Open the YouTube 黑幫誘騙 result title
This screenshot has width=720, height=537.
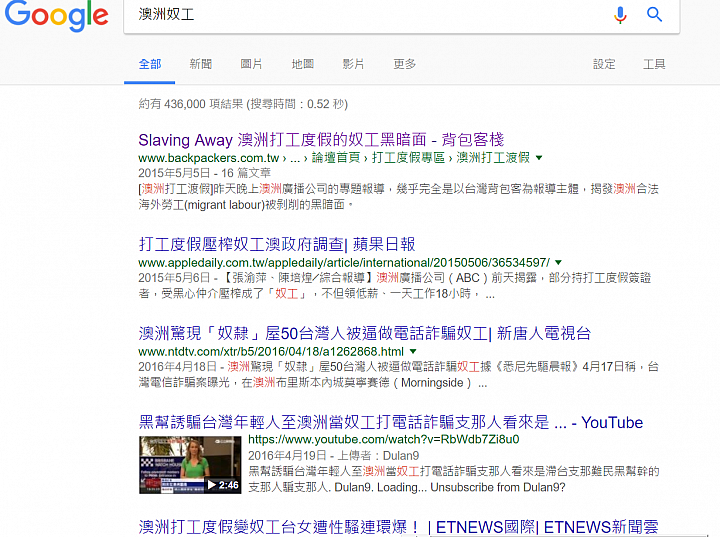click(x=391, y=422)
